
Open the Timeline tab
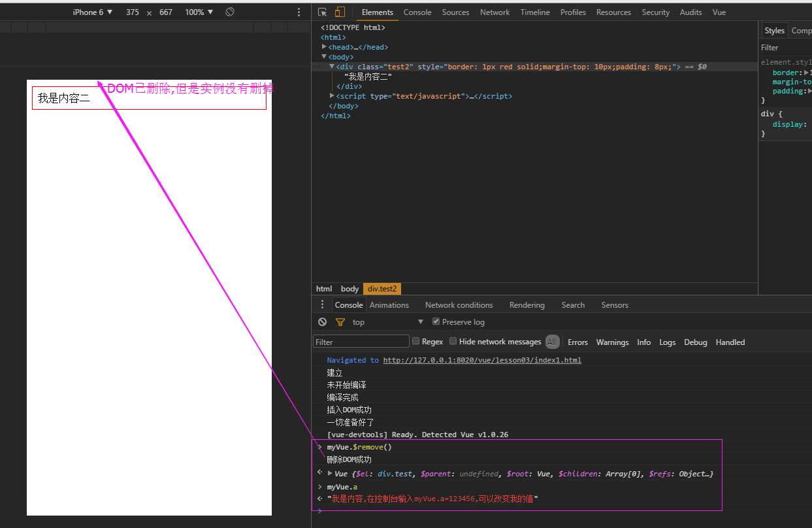click(535, 12)
